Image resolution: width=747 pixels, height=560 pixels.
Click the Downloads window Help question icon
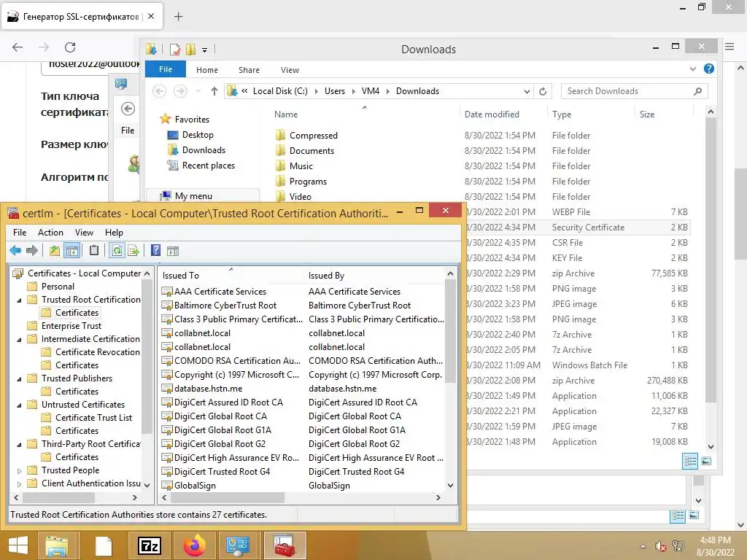709,69
